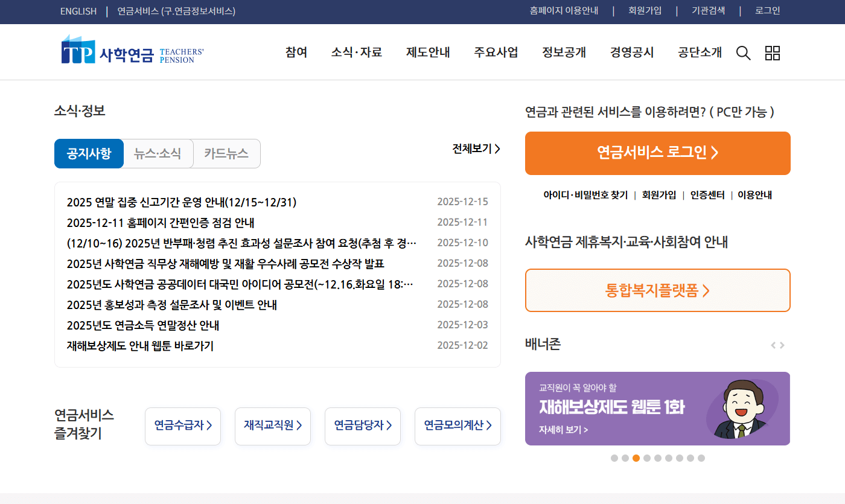
Task: Open the site search magnifier
Action: click(743, 53)
